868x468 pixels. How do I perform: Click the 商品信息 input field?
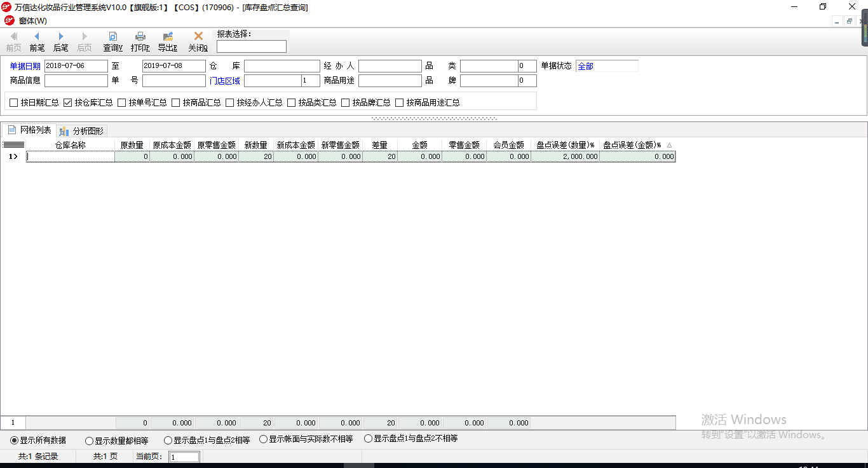point(76,81)
